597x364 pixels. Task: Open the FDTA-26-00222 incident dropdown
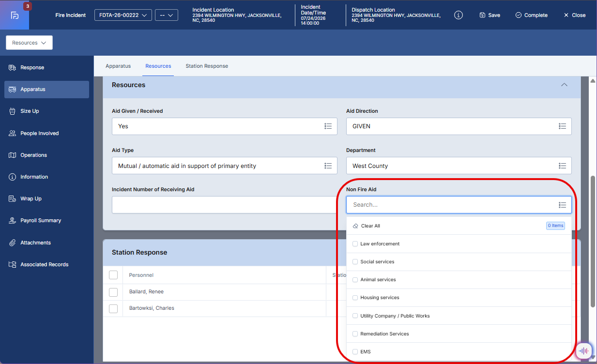[x=123, y=15]
